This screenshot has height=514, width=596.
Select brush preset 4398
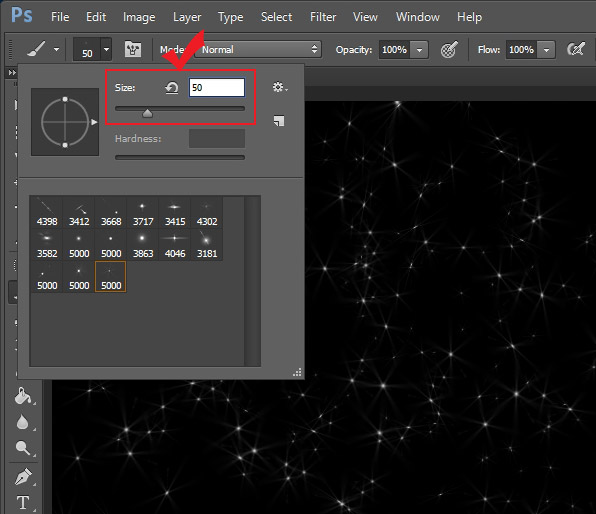point(47,213)
